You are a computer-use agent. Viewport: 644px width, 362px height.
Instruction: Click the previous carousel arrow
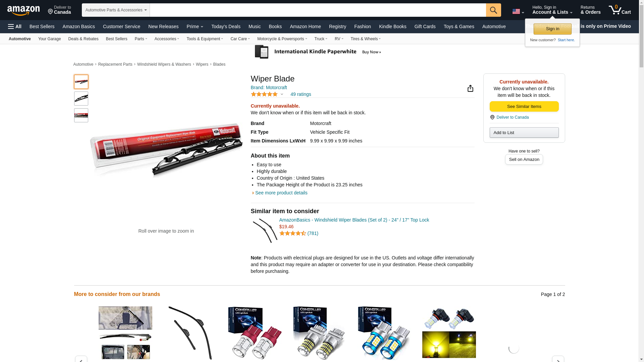tap(81, 359)
